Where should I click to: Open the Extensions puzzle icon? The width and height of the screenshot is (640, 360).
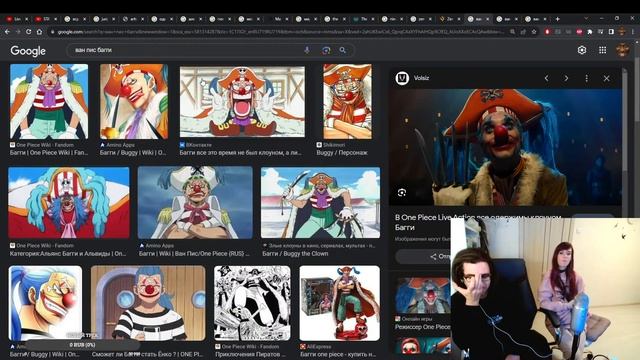click(x=590, y=31)
